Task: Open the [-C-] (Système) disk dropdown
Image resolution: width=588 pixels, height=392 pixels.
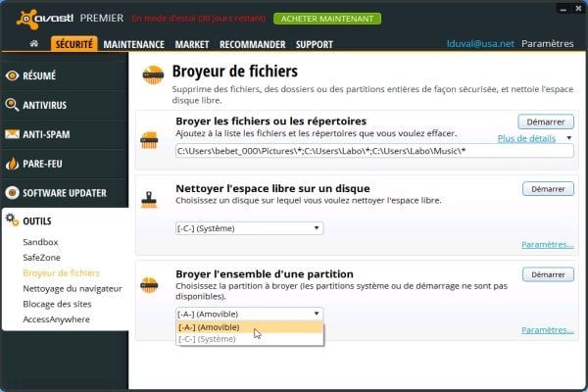Action: click(x=249, y=228)
